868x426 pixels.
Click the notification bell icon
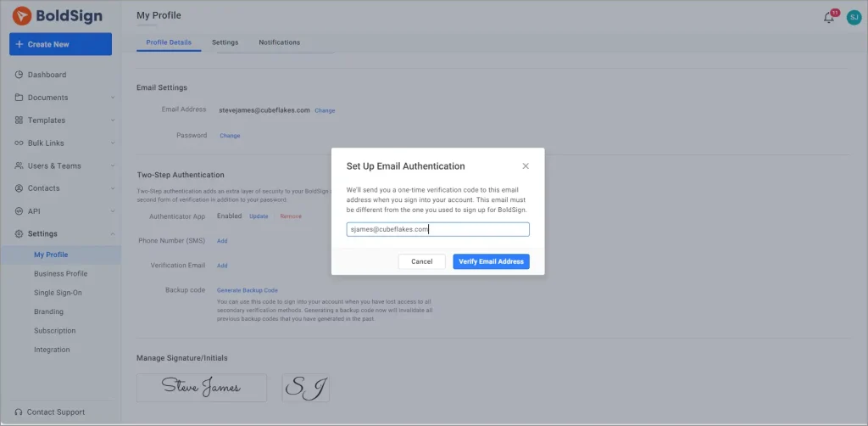(x=829, y=17)
